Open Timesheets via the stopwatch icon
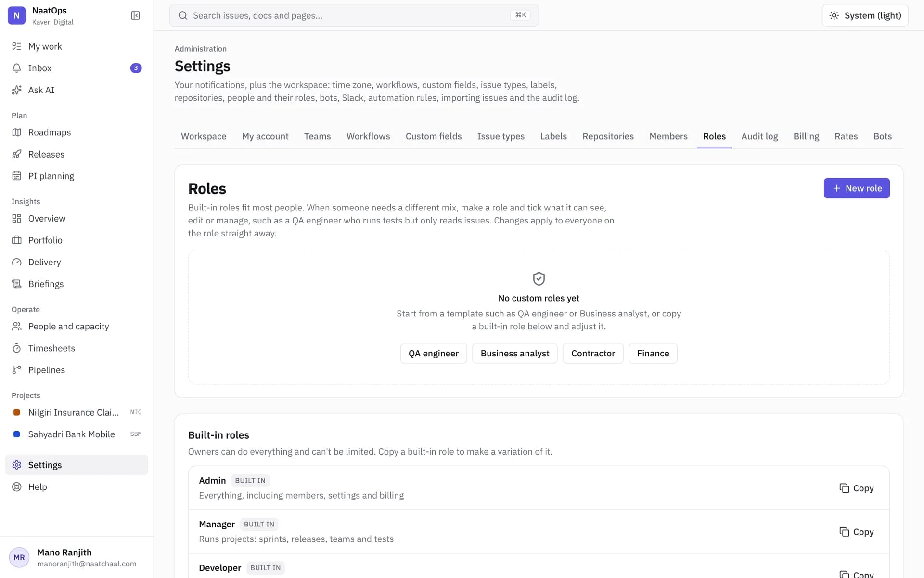Viewport: 924px width, 578px height. pyautogui.click(x=17, y=348)
